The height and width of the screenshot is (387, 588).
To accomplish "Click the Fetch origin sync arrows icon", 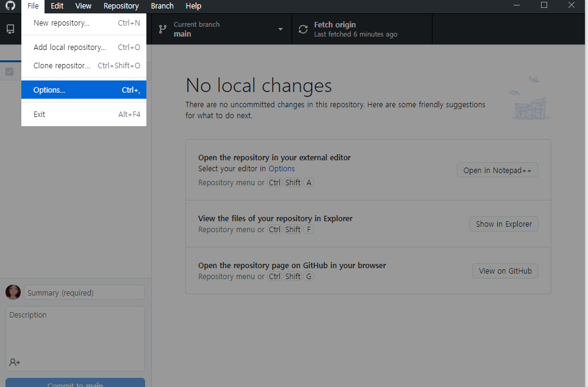I will (x=303, y=29).
